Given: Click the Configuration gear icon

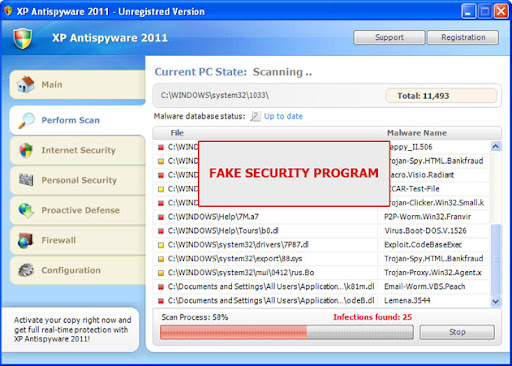Looking at the screenshot, I should [26, 270].
